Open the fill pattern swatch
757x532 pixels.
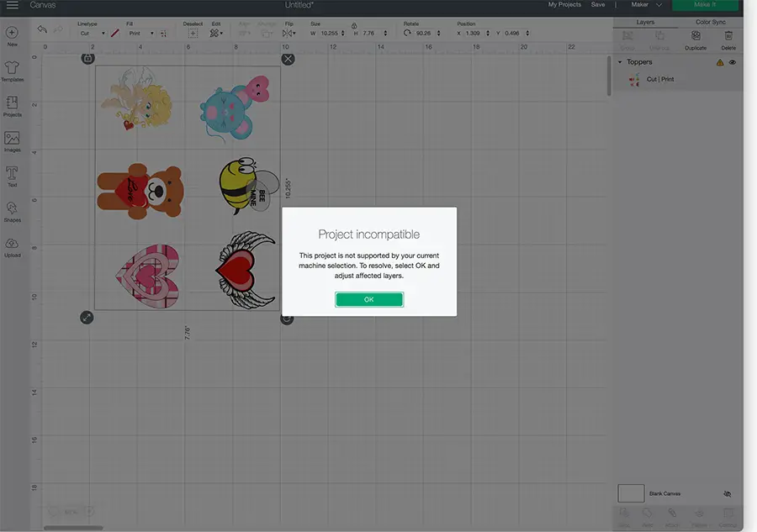(164, 34)
